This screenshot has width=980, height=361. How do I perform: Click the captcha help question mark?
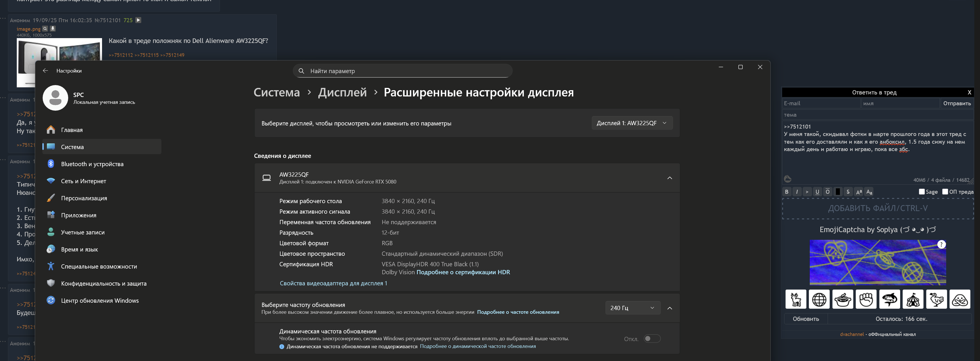point(941,244)
